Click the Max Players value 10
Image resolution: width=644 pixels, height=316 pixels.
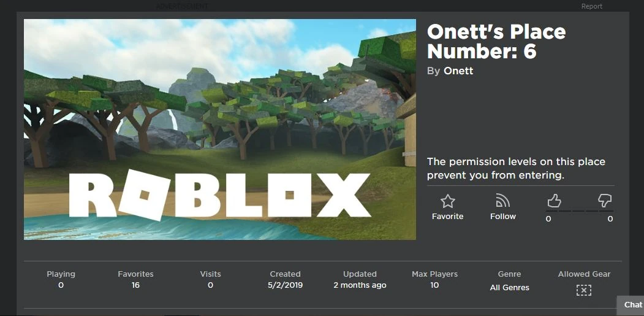tap(434, 285)
